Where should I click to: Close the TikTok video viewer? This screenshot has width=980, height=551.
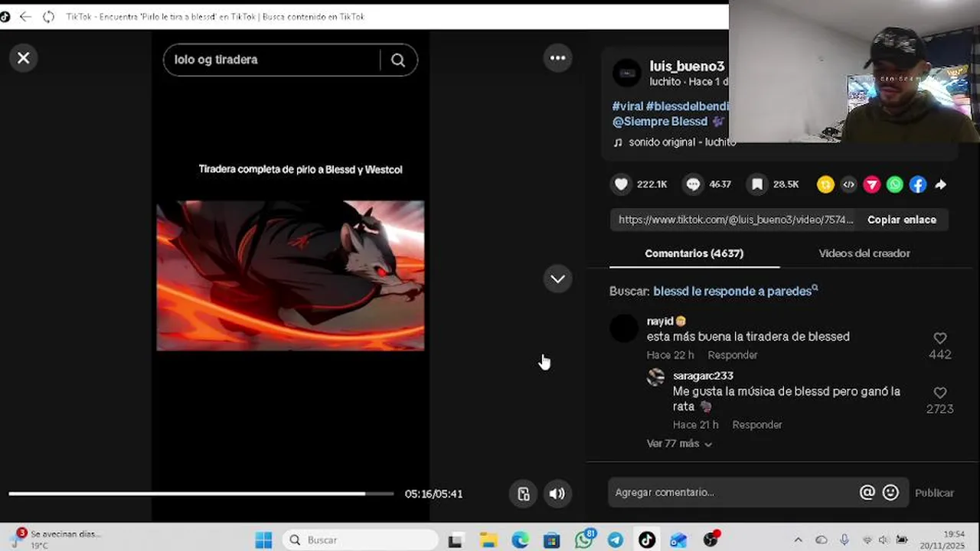pyautogui.click(x=24, y=58)
